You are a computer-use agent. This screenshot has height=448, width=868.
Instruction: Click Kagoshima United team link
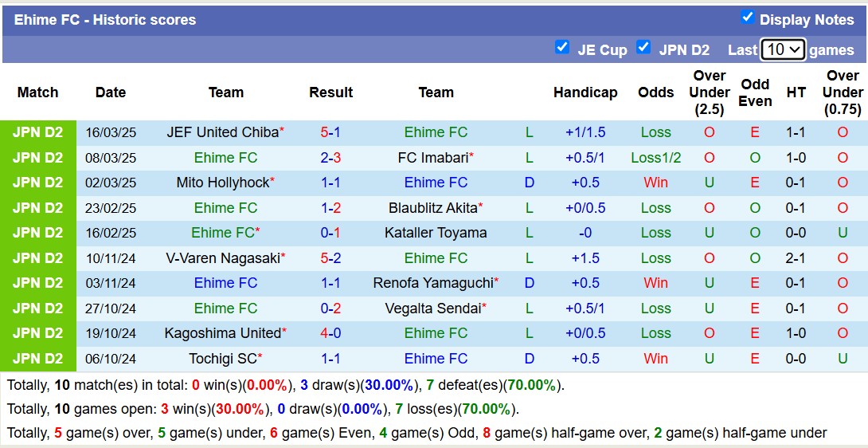point(223,333)
